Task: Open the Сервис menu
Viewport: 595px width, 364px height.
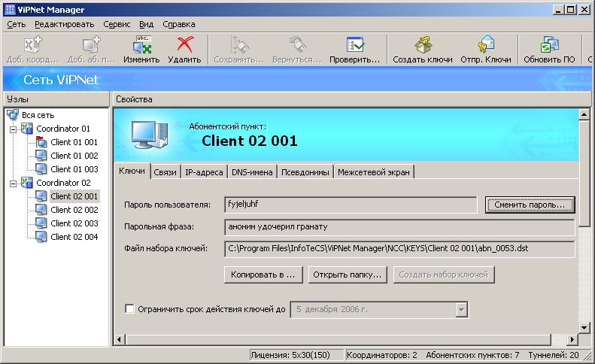Action: [x=117, y=24]
